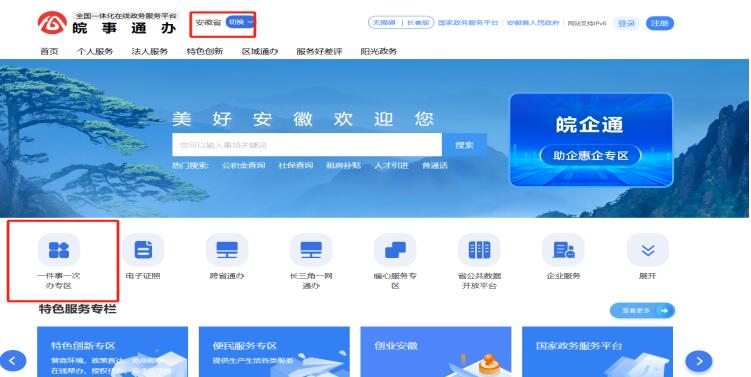Click the 网站支持IPv6 text
751x377 pixels.
(x=587, y=23)
